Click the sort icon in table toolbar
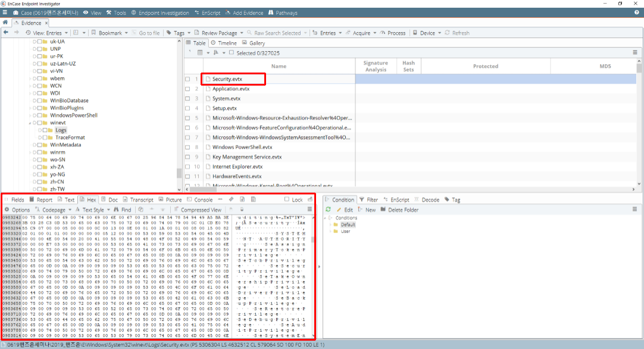The width and height of the screenshot is (644, 349). pyautogui.click(x=216, y=52)
